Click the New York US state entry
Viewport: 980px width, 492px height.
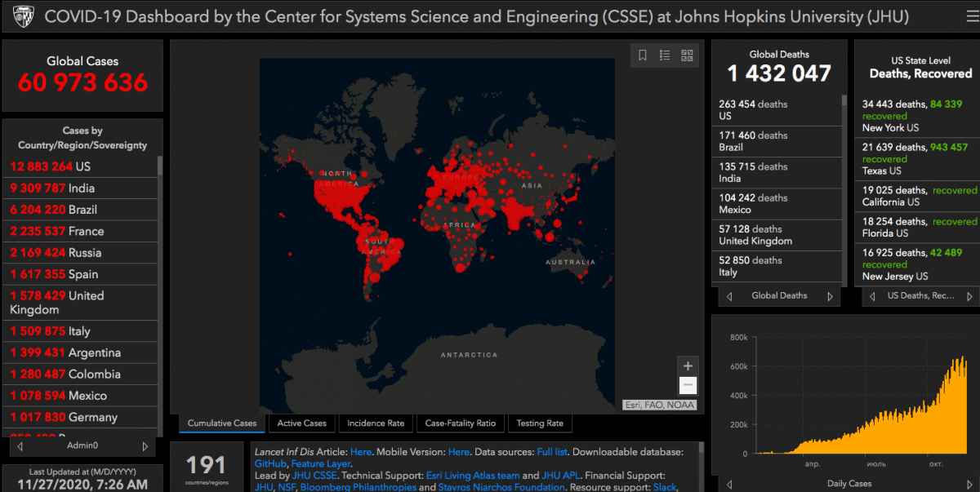916,116
